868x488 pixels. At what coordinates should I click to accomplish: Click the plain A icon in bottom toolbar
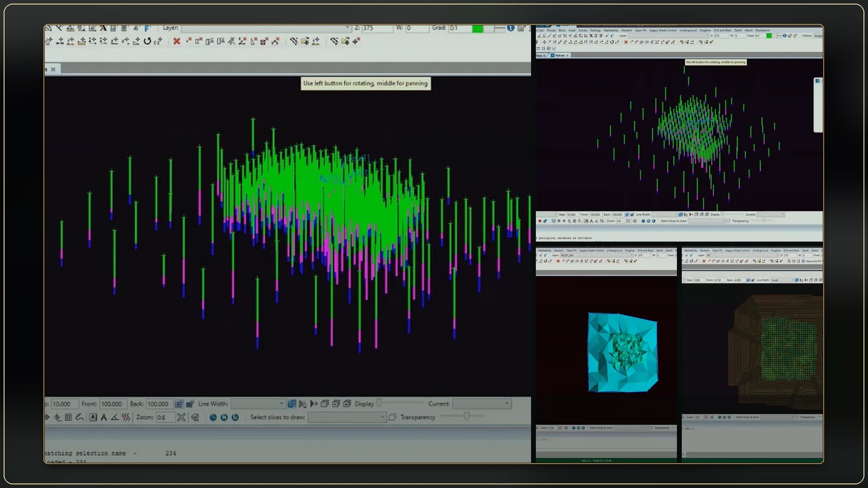[x=104, y=417]
